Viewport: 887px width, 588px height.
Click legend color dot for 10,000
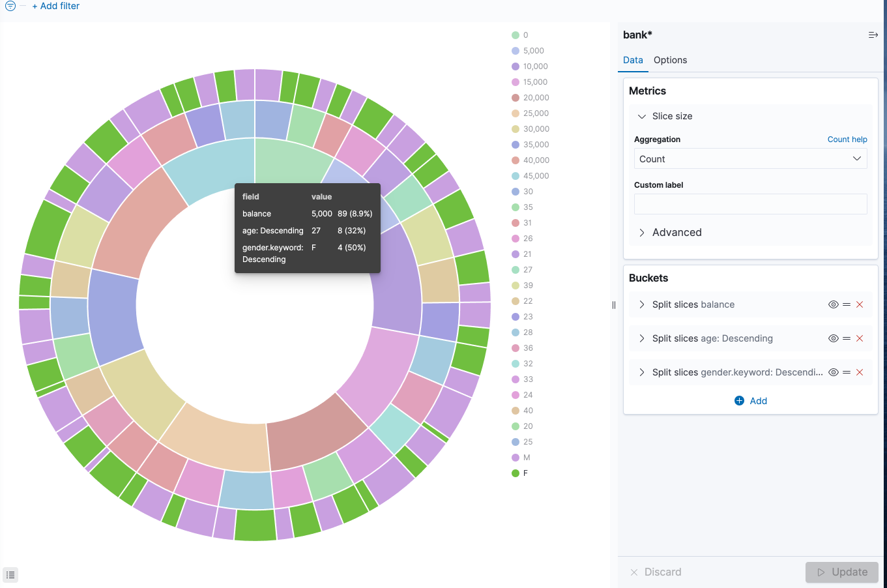coord(516,66)
